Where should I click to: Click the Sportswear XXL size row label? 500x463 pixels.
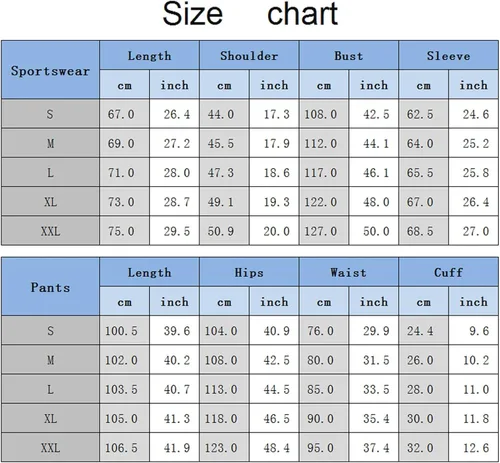pyautogui.click(x=50, y=231)
